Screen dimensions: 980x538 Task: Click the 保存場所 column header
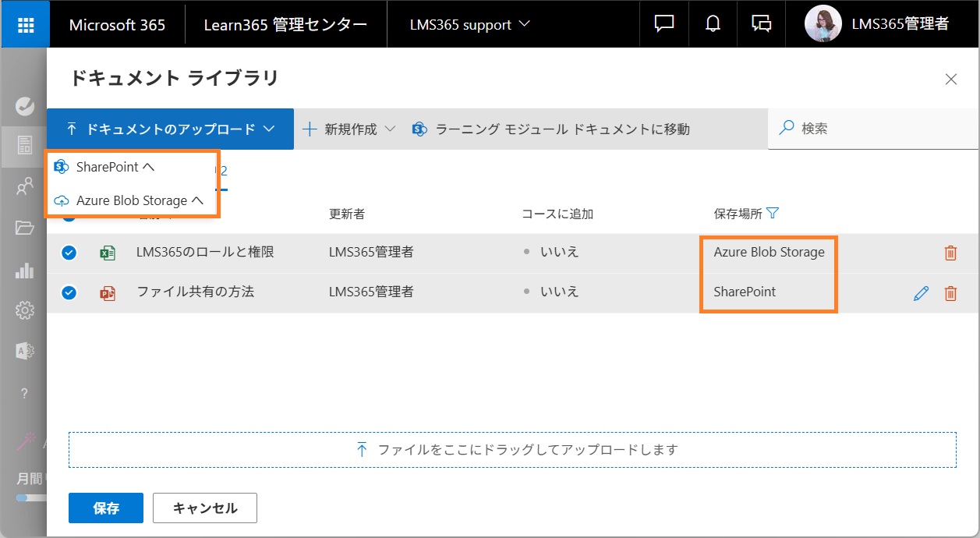pyautogui.click(x=738, y=214)
